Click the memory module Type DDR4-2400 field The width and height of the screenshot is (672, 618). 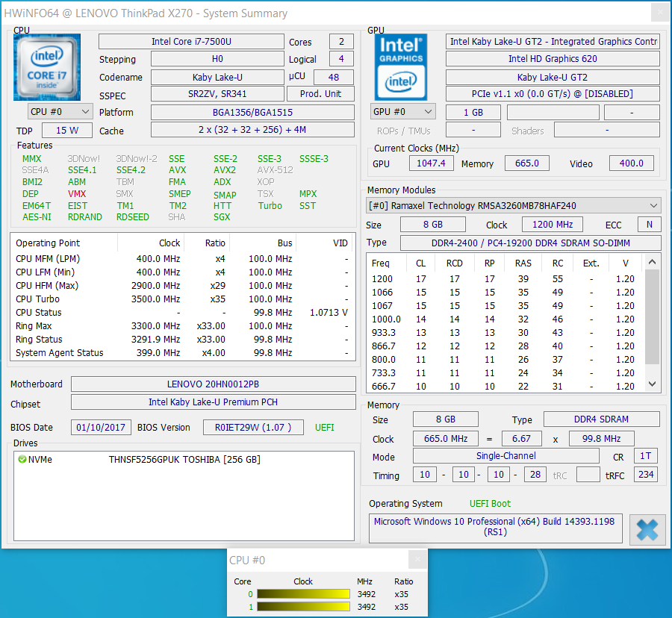531,243
